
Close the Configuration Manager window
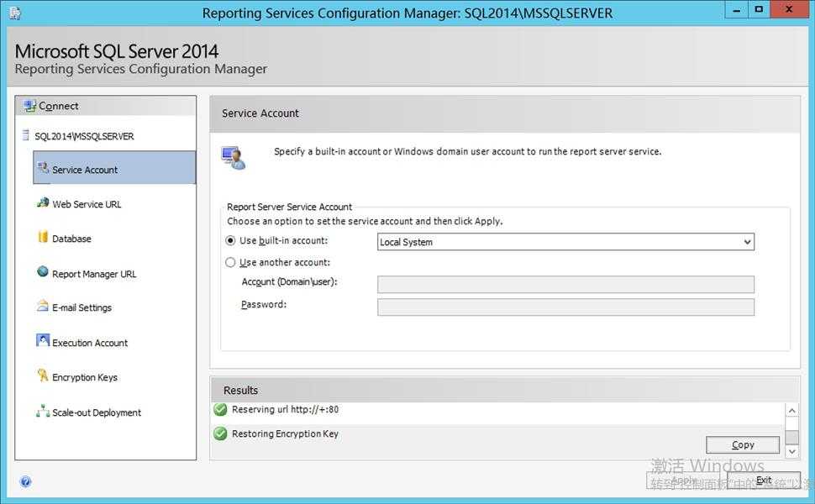[x=789, y=9]
